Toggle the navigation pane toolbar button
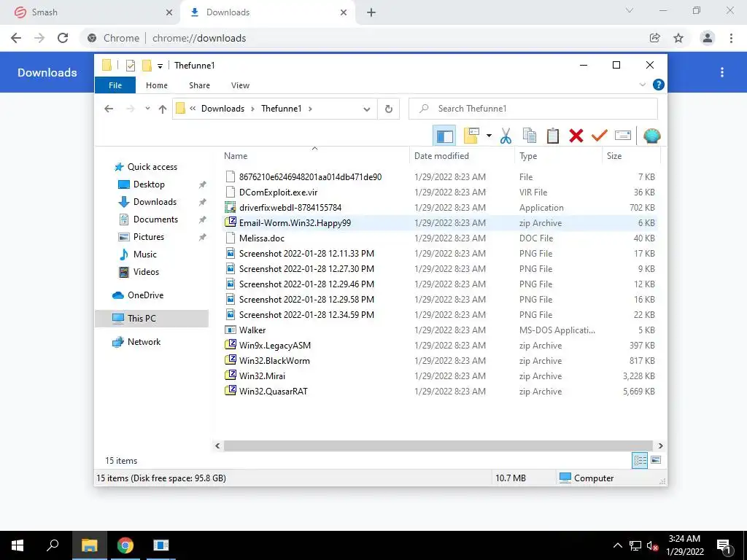This screenshot has width=747, height=560. pos(444,136)
